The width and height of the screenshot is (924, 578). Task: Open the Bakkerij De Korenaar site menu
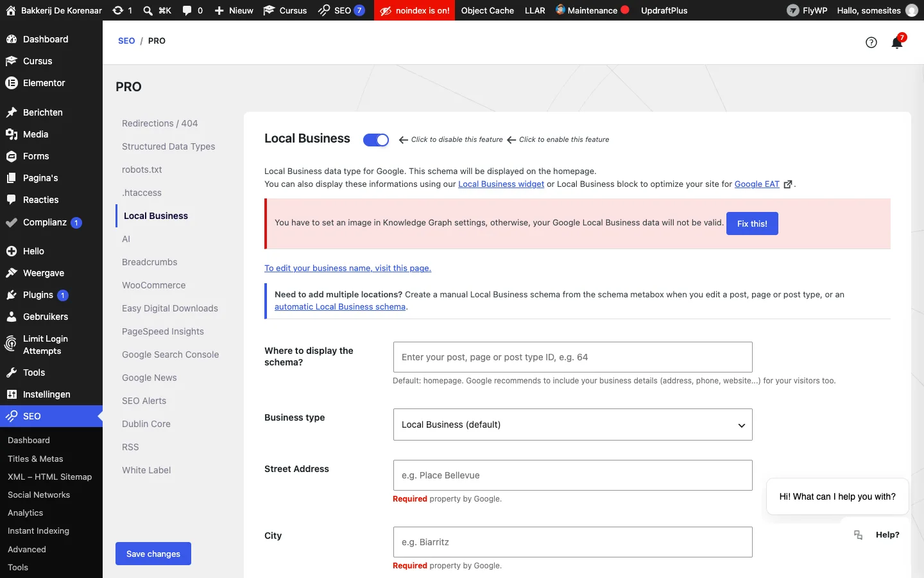pos(54,10)
